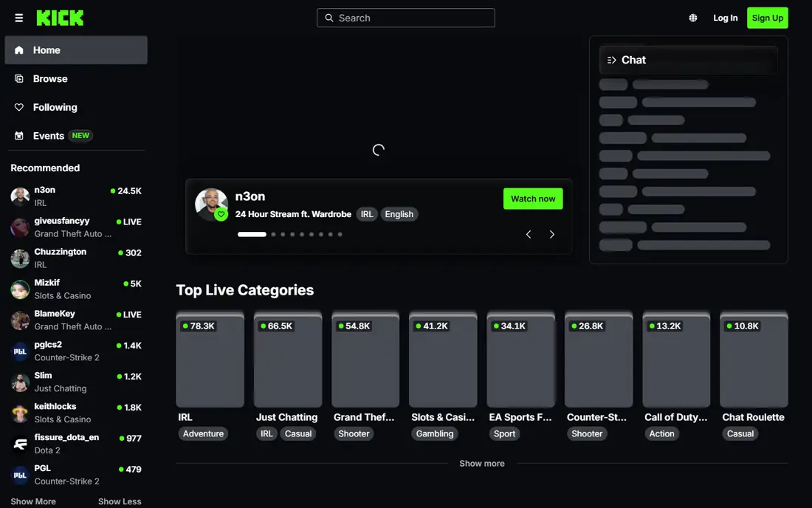The width and height of the screenshot is (812, 508).
Task: Click the Log In button
Action: click(x=725, y=18)
